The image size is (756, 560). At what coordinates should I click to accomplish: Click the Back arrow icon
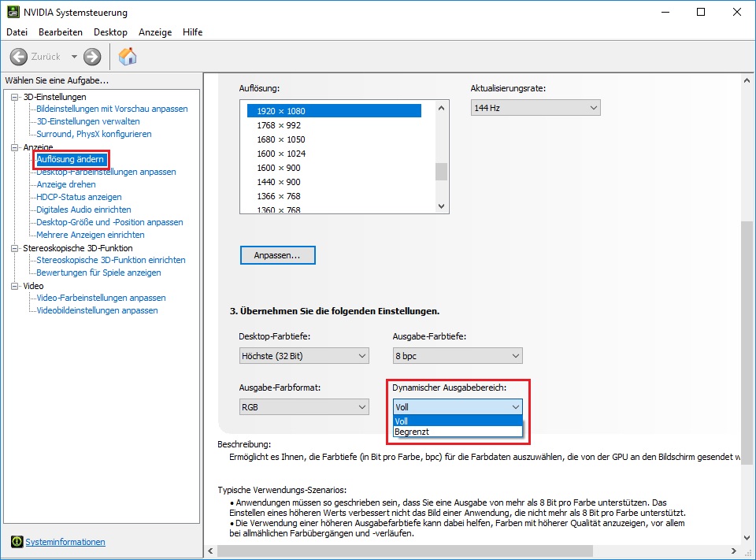coord(18,57)
